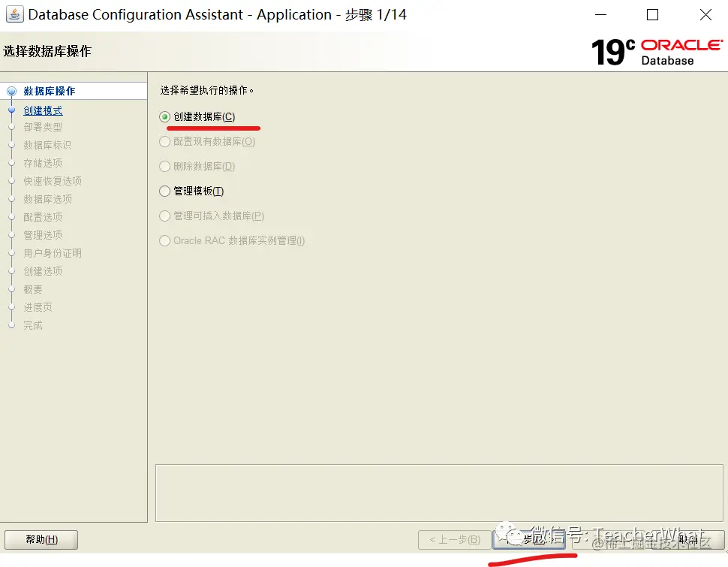
Task: Maximize the Database Configuration Assistant window
Action: pyautogui.click(x=652, y=15)
